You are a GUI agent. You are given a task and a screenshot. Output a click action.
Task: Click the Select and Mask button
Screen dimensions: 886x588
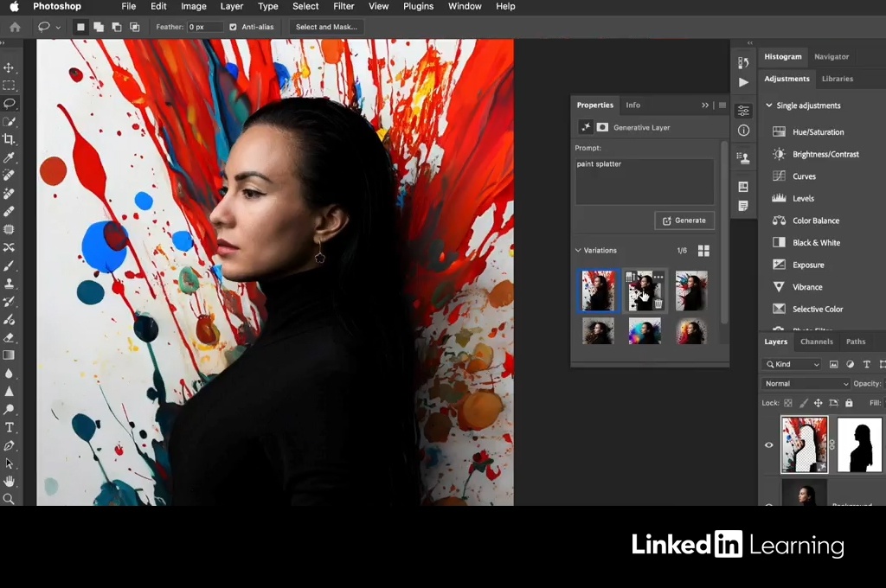pyautogui.click(x=325, y=27)
